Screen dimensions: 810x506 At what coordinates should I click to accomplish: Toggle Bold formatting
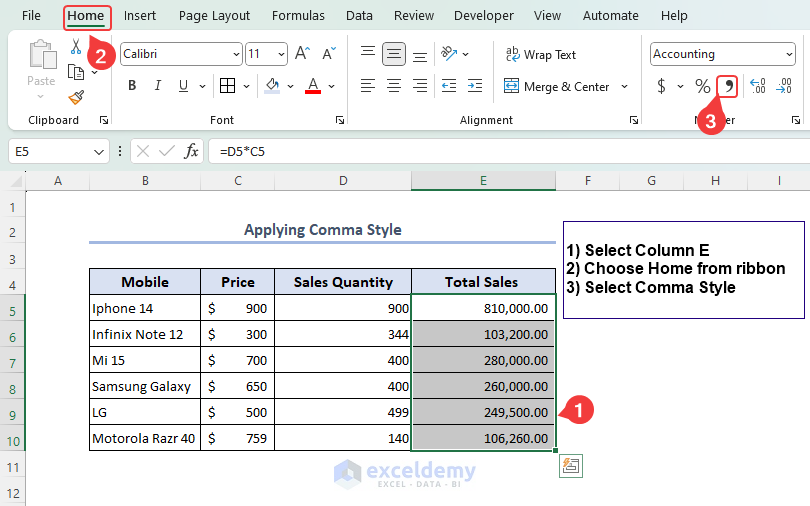pos(132,86)
